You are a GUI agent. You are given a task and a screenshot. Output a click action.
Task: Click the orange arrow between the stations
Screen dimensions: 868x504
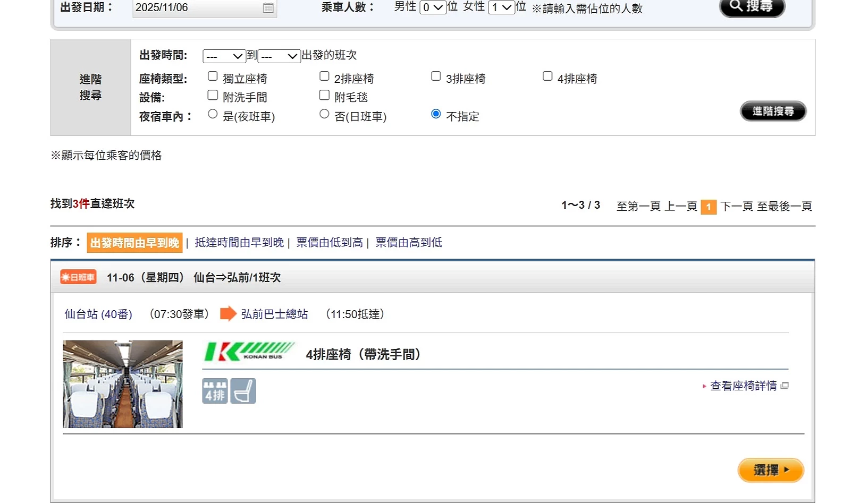pos(228,314)
